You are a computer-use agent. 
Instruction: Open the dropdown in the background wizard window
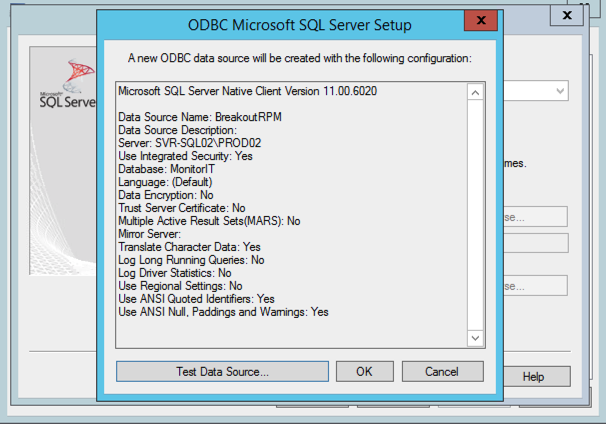(x=560, y=91)
